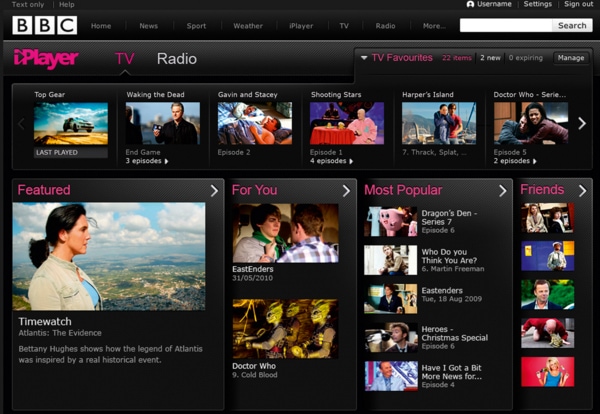Open the Doctor Who Cold Blood thumbnail
Viewport: 600px width, 414px height.
[x=285, y=329]
